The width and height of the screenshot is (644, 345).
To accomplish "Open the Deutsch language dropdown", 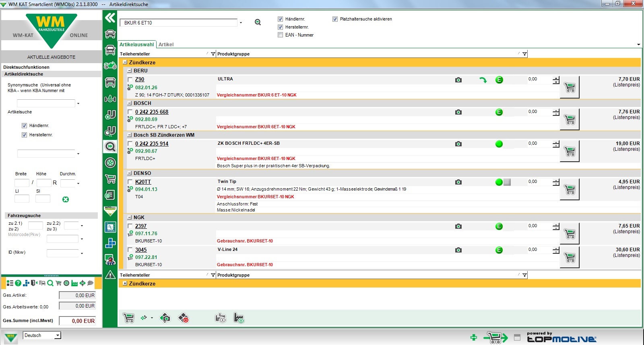I will [x=58, y=335].
